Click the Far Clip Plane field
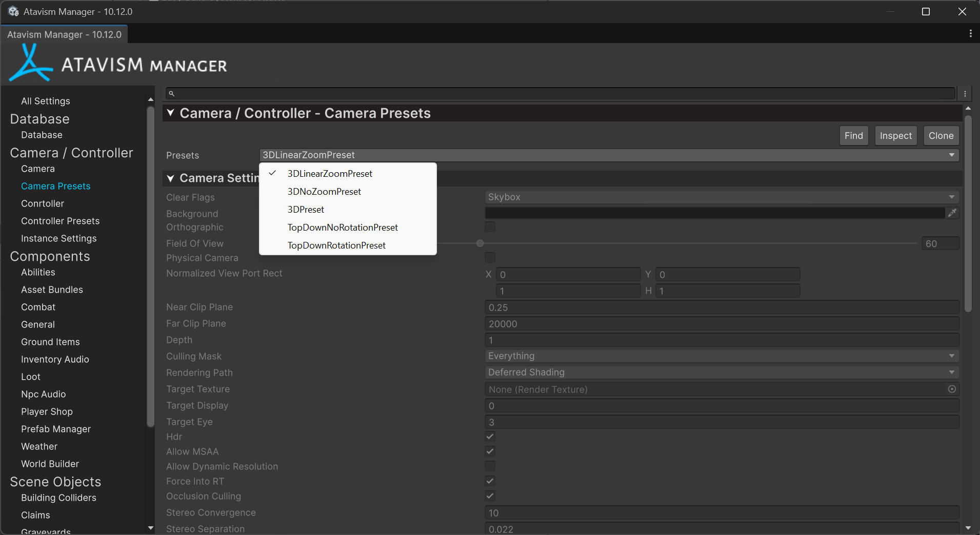 pos(722,324)
